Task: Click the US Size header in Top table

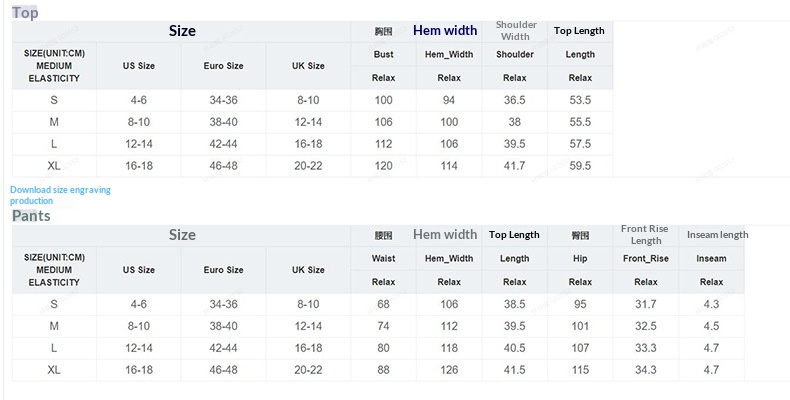Action: point(138,66)
